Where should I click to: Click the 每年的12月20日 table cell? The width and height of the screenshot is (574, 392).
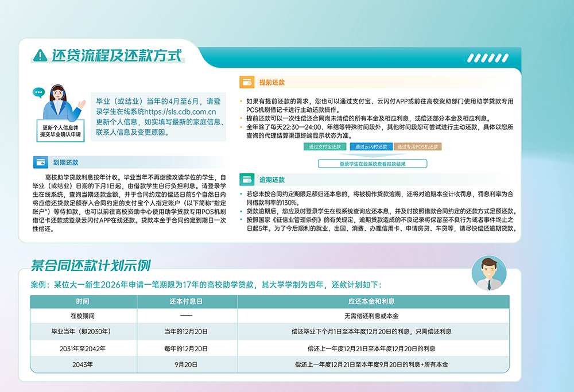pos(186,349)
